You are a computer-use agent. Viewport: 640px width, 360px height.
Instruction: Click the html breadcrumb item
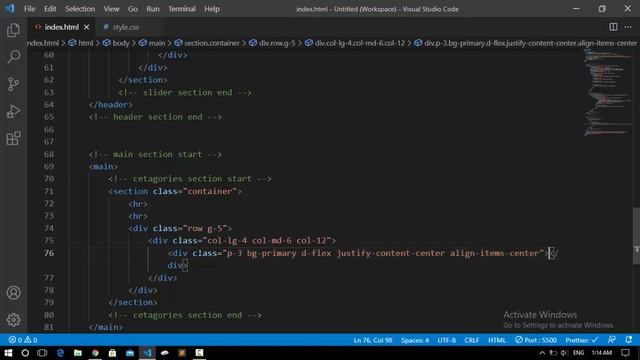pyautogui.click(x=81, y=43)
